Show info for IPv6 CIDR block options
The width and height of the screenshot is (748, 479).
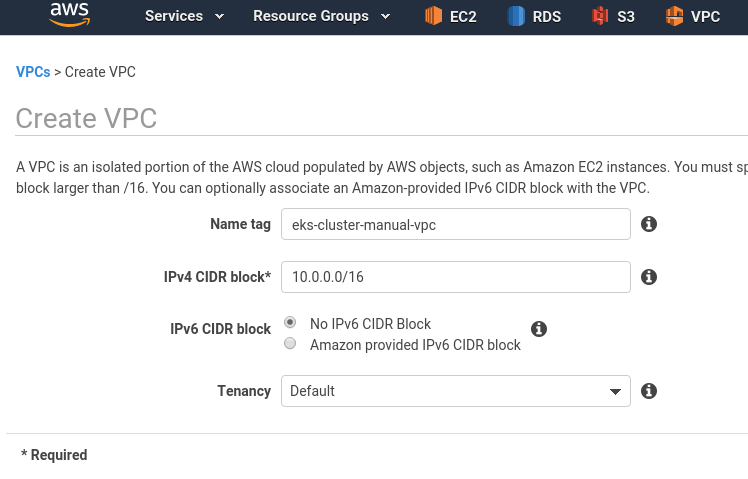click(539, 329)
